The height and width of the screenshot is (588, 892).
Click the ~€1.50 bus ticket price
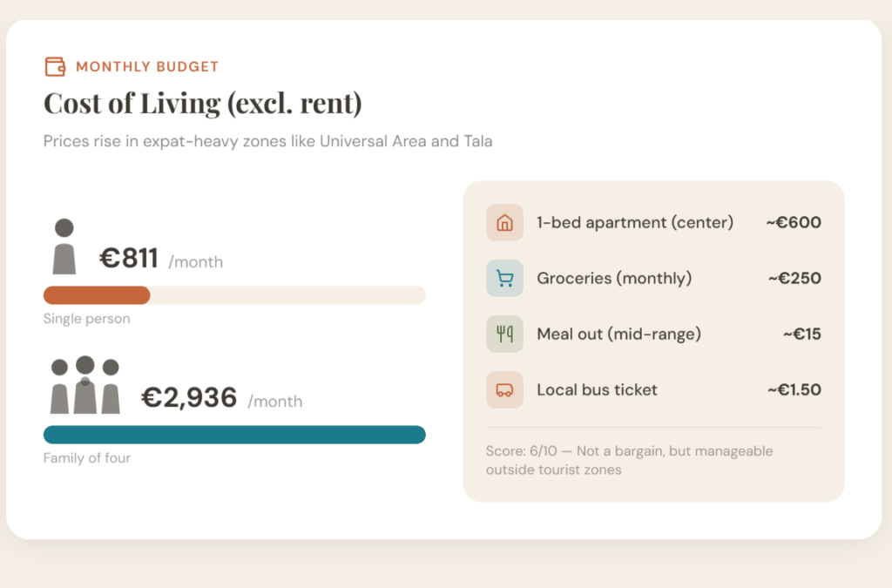[794, 390]
